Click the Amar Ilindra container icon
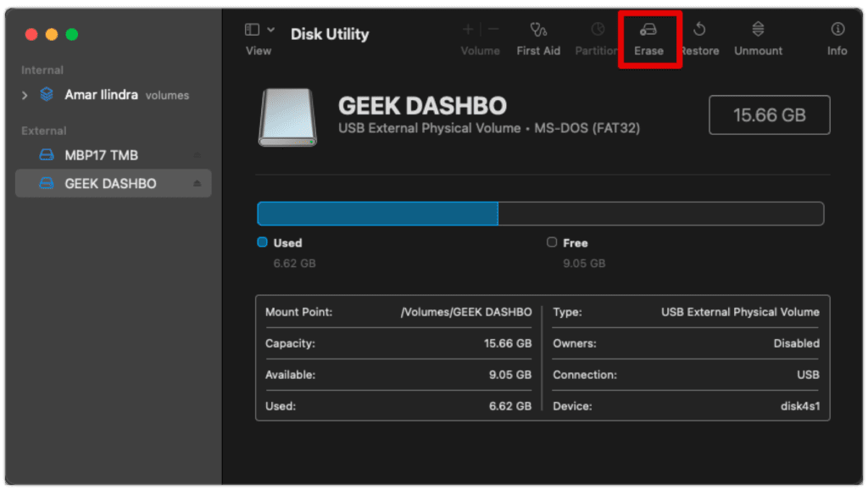The width and height of the screenshot is (868, 490). [47, 95]
